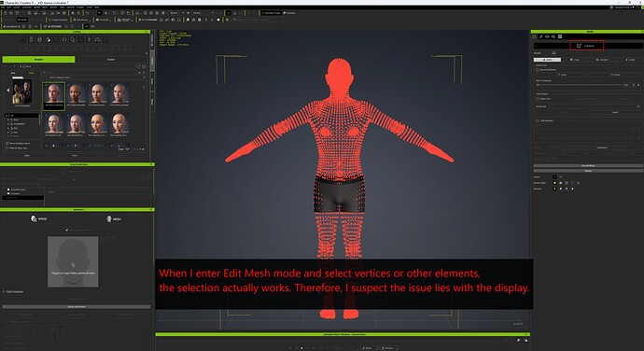Click the first Shadow option icon
The width and height of the screenshot is (644, 351).
[x=555, y=189]
